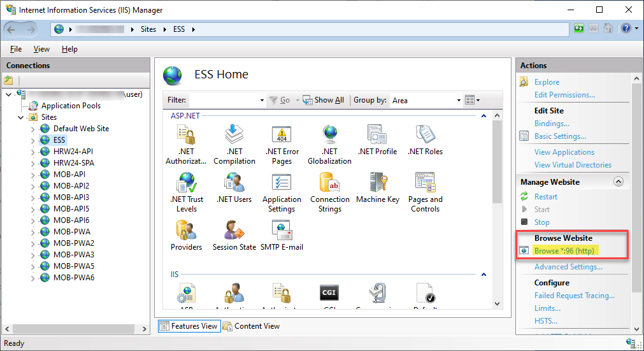Select the MOB-API6 site

click(71, 220)
